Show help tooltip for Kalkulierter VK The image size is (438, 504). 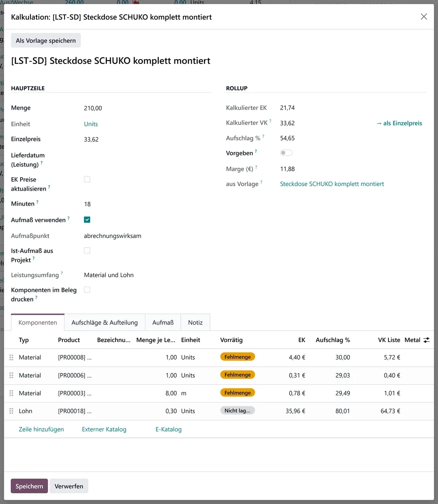click(270, 121)
